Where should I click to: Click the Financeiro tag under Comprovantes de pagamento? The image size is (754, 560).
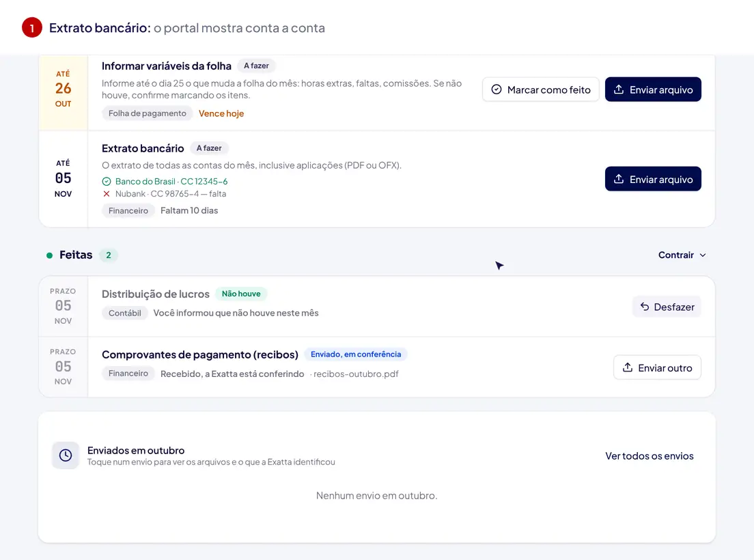pos(128,374)
